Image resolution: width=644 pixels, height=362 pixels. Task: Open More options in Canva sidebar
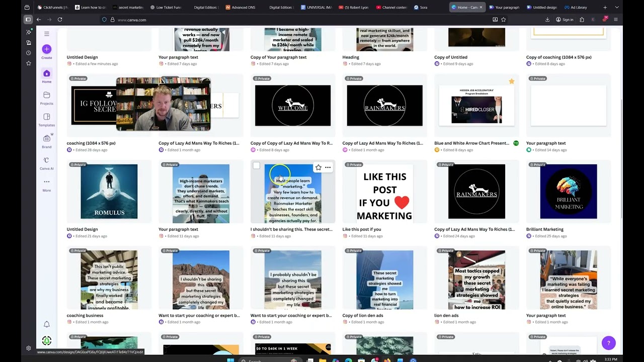[x=46, y=185]
